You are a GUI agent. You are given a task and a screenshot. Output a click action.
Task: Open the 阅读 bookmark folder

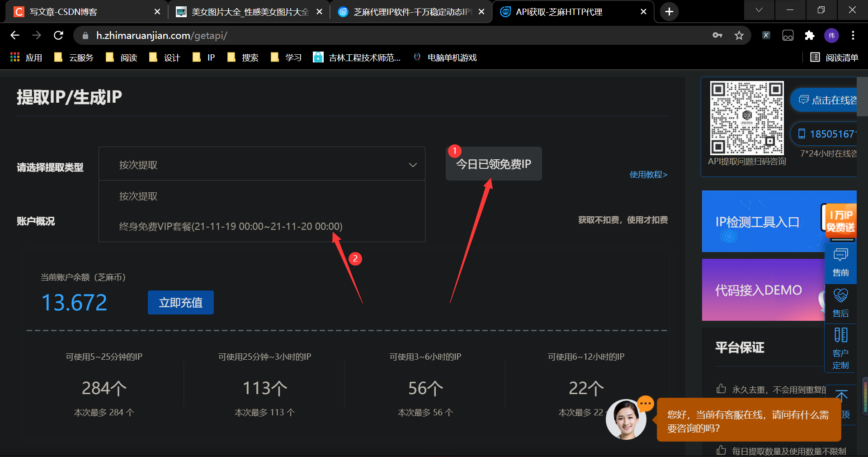pos(121,57)
